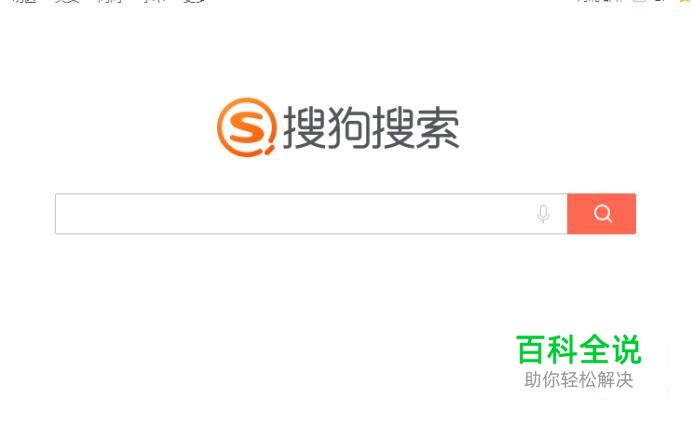
Task: Open the cut-off 问问 tab in top navigation
Action: click(x=110, y=1)
